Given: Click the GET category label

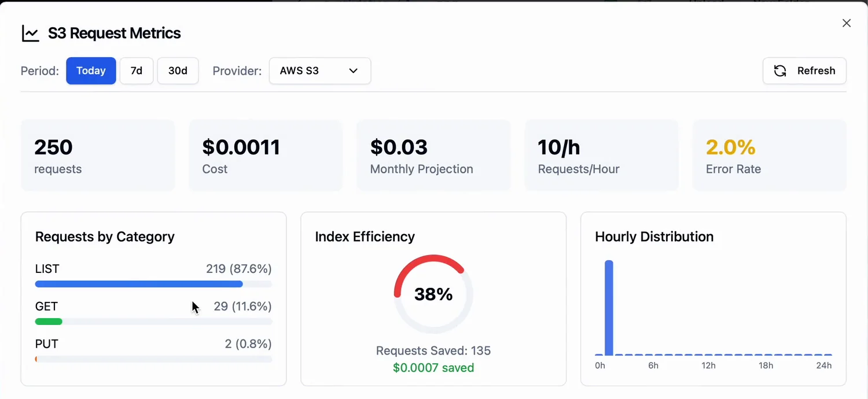Looking at the screenshot, I should coord(46,306).
